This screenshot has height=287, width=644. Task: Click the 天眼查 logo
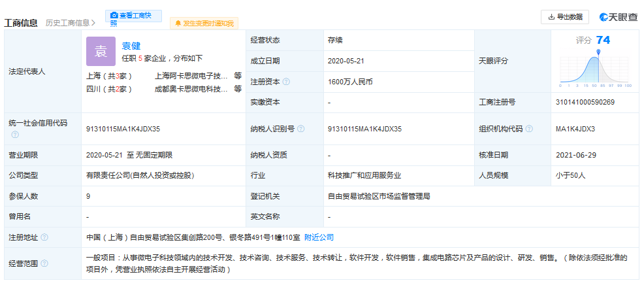pos(619,17)
